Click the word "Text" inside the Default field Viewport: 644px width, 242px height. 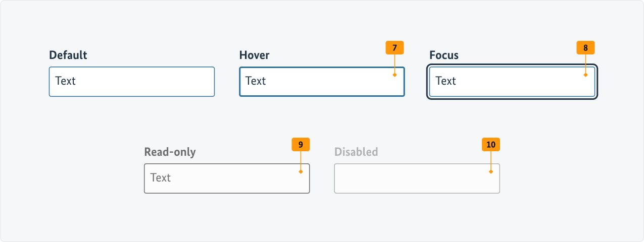pos(65,81)
